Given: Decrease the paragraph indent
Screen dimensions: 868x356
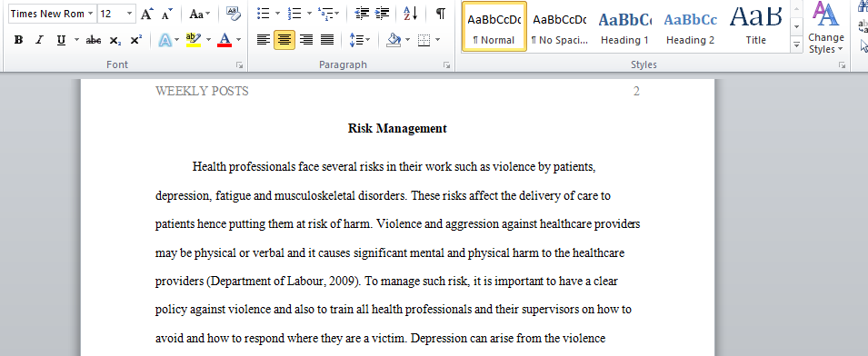Looking at the screenshot, I should click(362, 14).
